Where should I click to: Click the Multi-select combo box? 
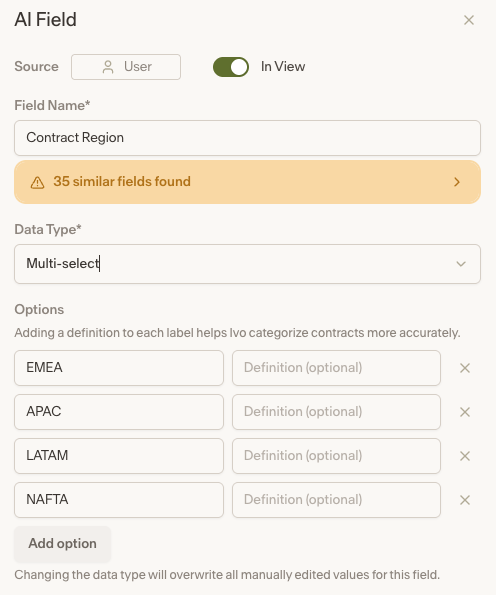coord(247,264)
